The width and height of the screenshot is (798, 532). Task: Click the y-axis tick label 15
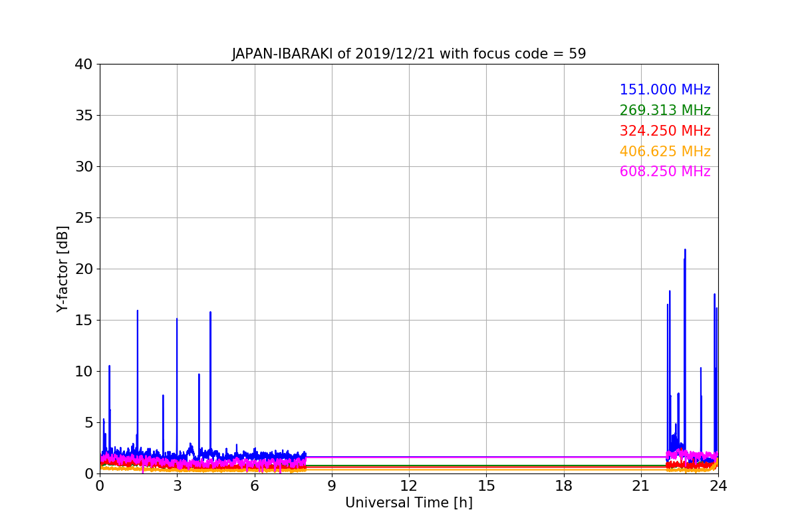(x=84, y=321)
